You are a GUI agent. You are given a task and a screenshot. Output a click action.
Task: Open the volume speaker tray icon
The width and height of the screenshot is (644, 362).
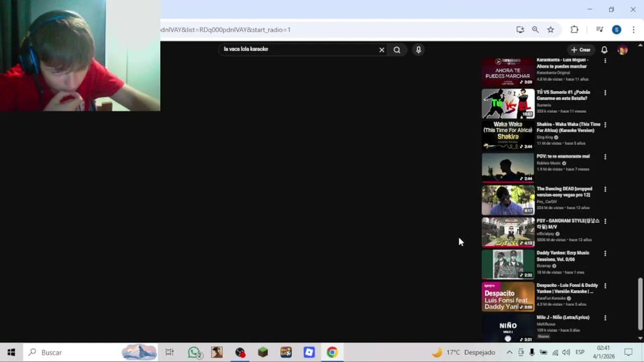(x=566, y=352)
